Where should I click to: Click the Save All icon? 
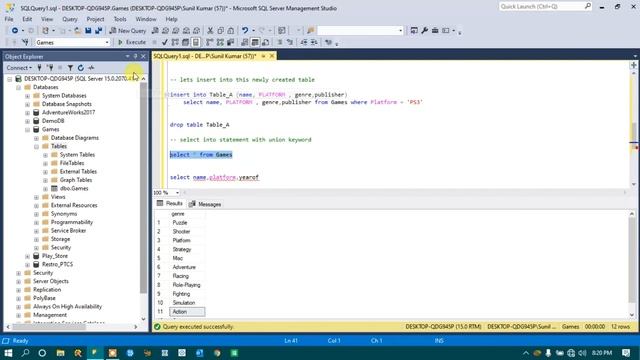(98, 31)
